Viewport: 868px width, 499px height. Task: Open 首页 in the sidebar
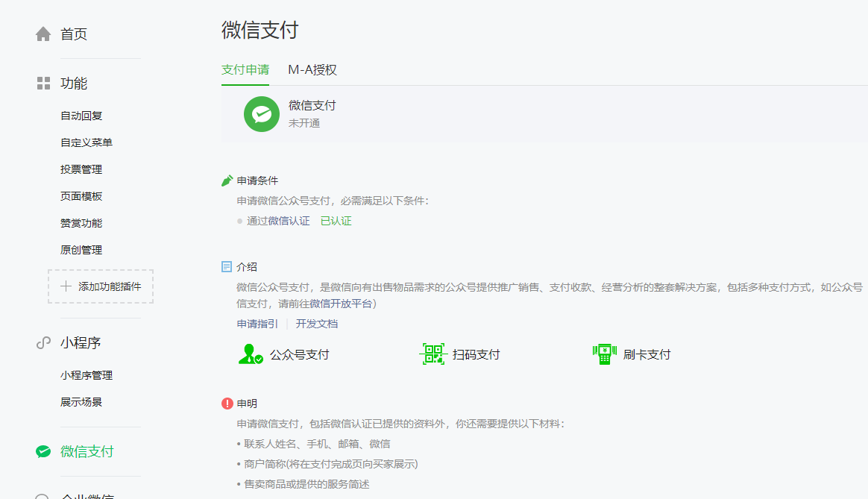[74, 34]
